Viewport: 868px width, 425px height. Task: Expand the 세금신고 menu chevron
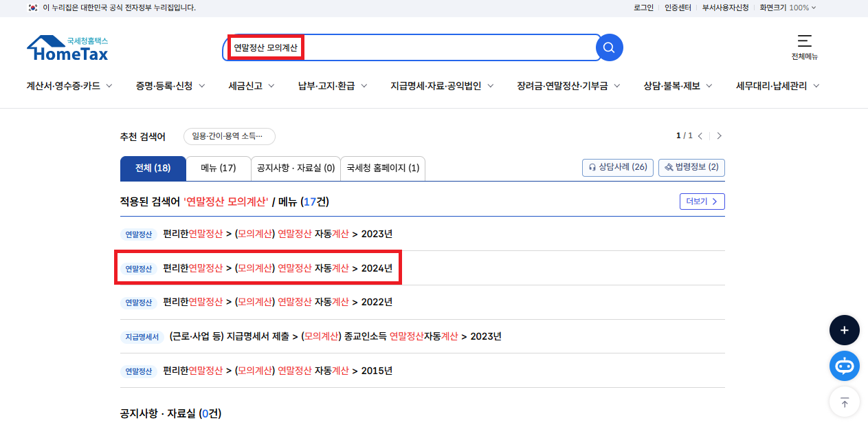point(271,85)
